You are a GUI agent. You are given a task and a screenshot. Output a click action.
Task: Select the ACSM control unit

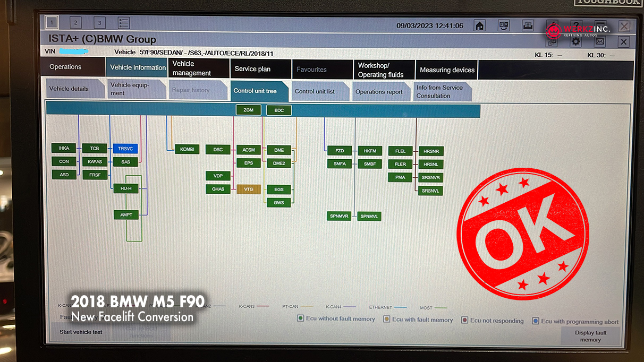pos(249,150)
